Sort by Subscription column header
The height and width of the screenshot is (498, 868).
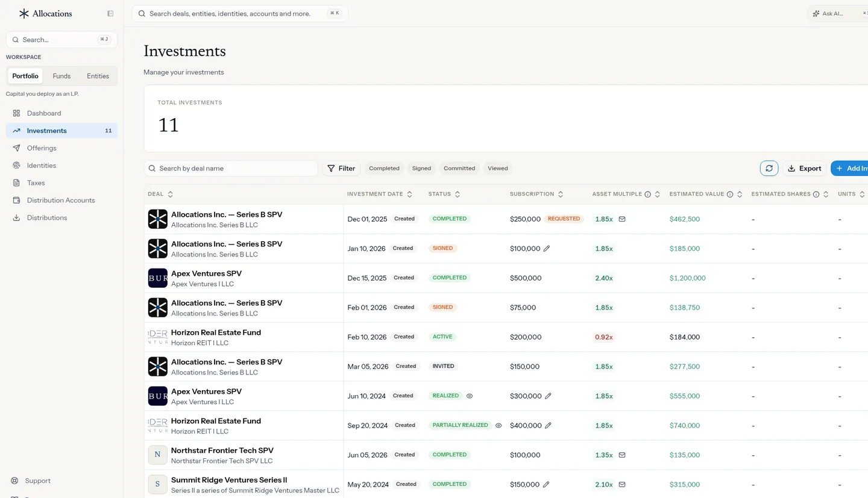click(x=536, y=195)
